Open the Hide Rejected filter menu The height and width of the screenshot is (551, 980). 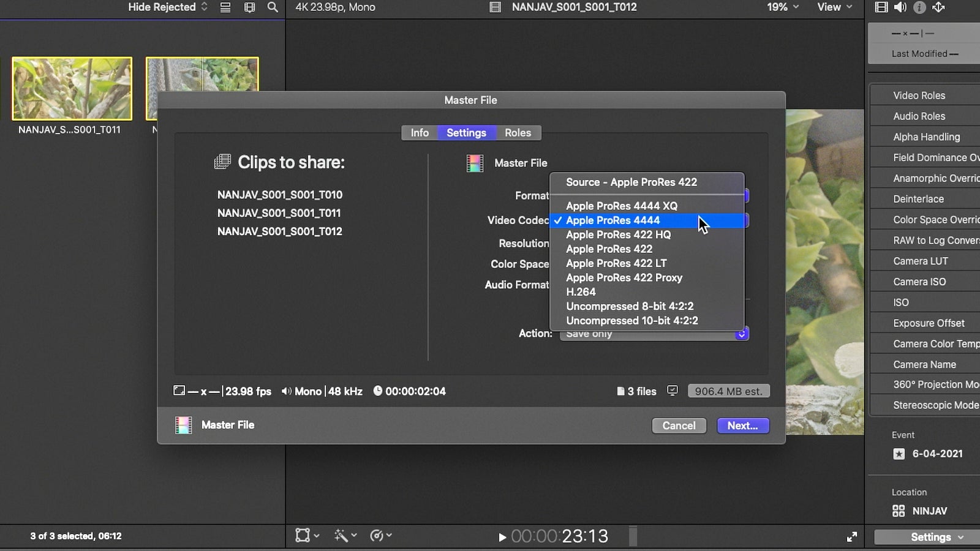[x=168, y=7]
